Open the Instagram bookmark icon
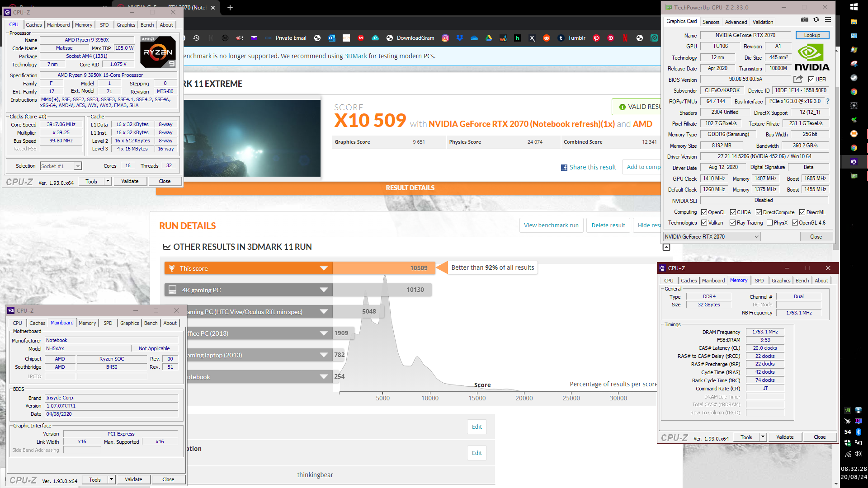Screen dimensions: 868x488 [x=445, y=38]
